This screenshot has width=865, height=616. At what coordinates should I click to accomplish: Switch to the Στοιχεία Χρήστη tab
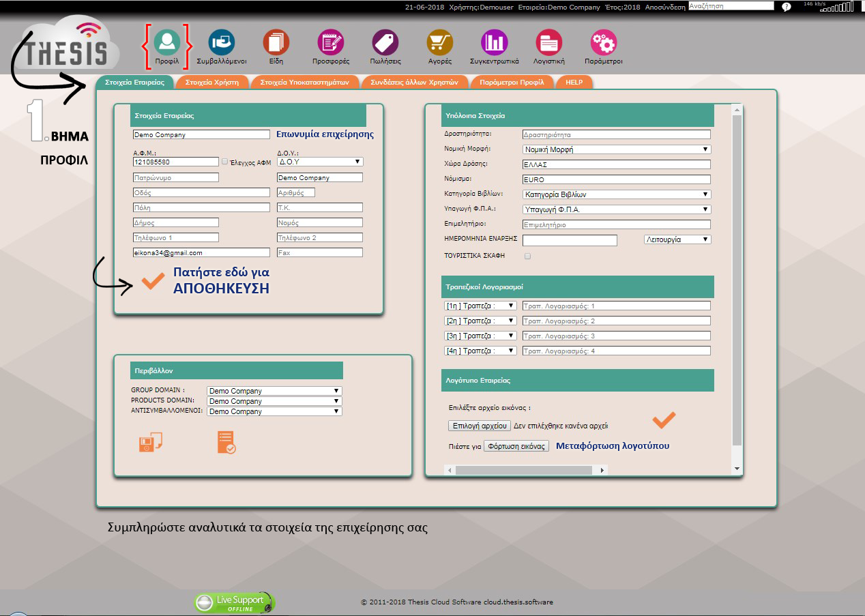tap(212, 82)
